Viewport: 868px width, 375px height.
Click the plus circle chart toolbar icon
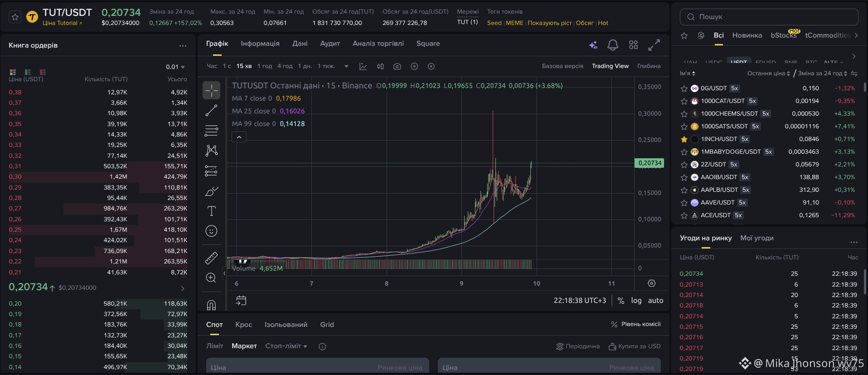pyautogui.click(x=414, y=66)
